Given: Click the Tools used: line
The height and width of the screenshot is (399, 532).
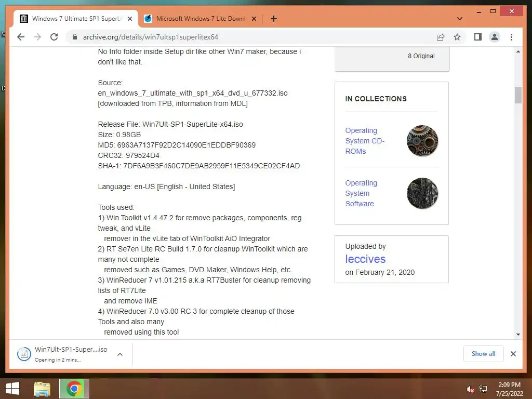Looking at the screenshot, I should pyautogui.click(x=116, y=207).
